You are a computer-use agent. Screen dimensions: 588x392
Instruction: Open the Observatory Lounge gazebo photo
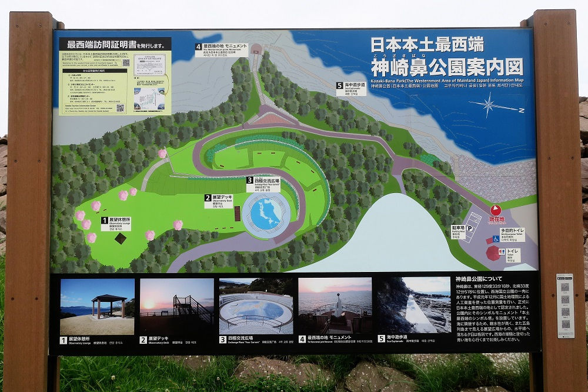tap(97, 306)
